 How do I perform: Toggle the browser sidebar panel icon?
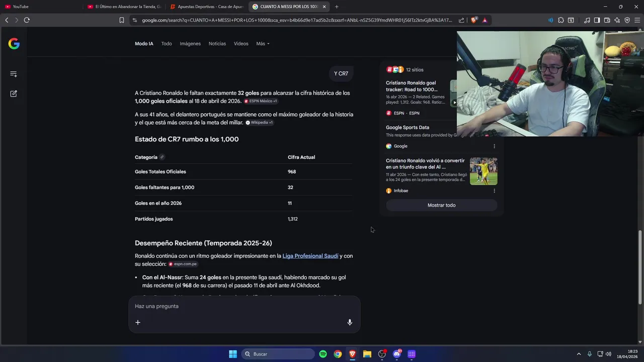tap(597, 20)
